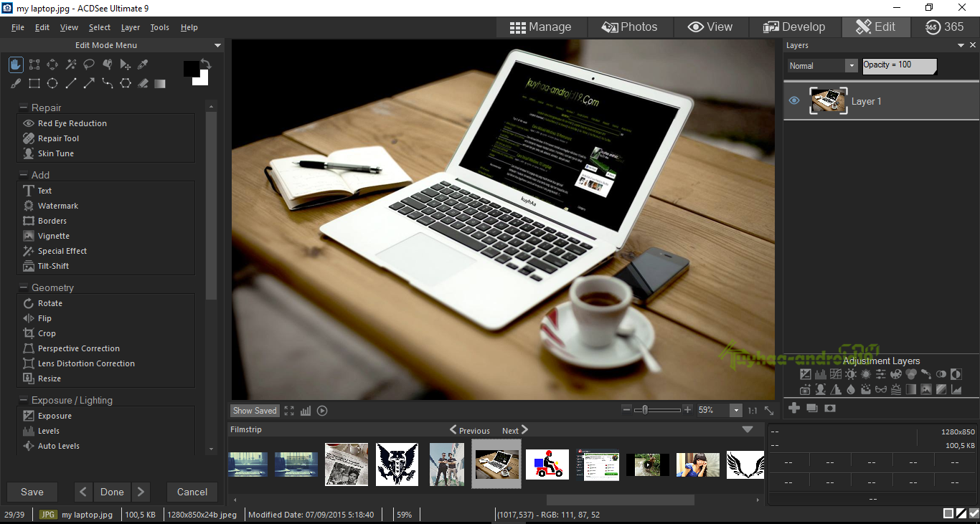Image resolution: width=980 pixels, height=524 pixels.
Task: Add Exposure adjustment layer icon
Action: pos(806,374)
